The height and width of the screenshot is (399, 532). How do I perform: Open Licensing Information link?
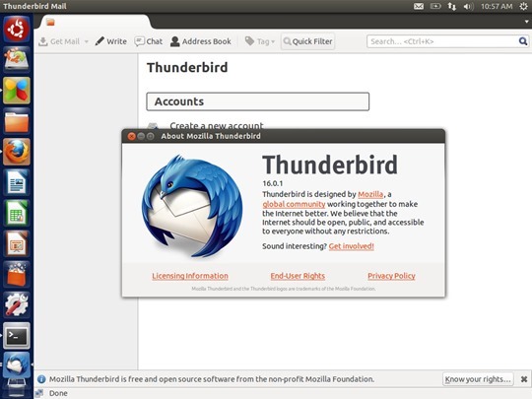(190, 276)
